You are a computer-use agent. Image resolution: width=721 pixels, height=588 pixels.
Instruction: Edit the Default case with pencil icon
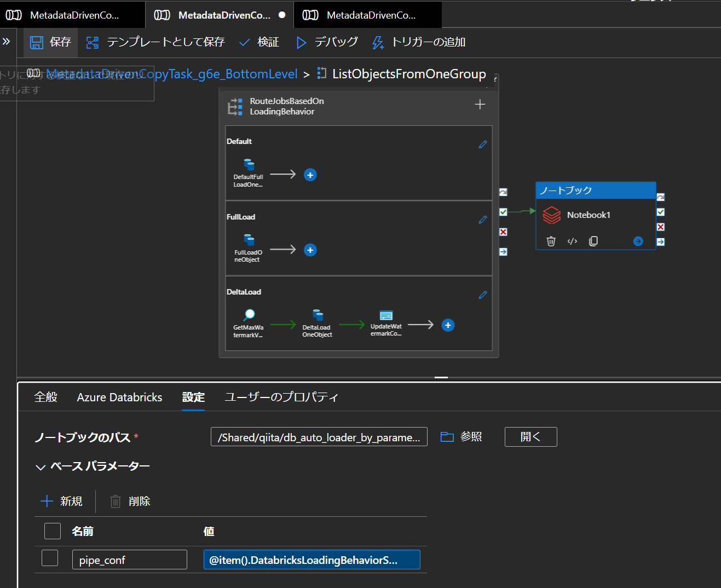(483, 145)
